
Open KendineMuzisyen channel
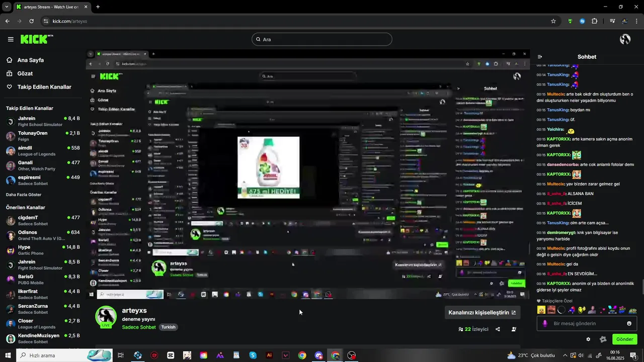pyautogui.click(x=43, y=338)
